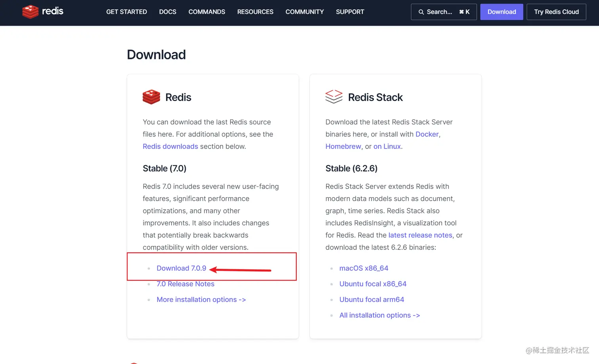The image size is (599, 364).
Task: Click the Stable (7.0) heading
Action: click(x=164, y=168)
